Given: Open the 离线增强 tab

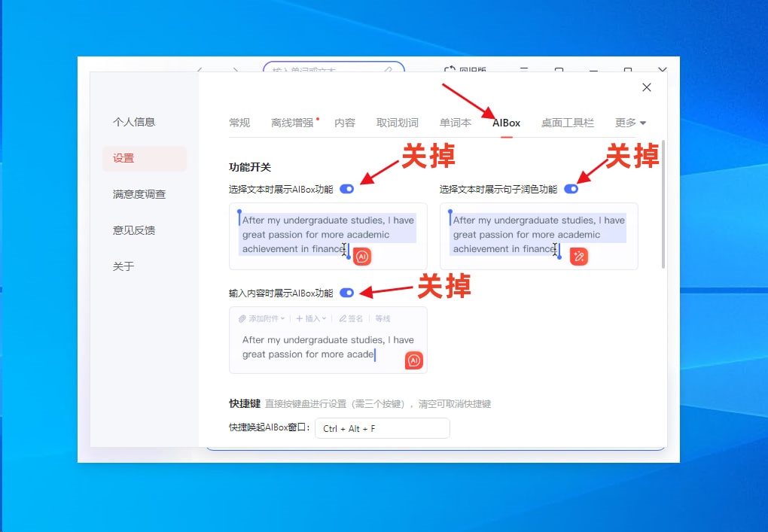Looking at the screenshot, I should [292, 123].
